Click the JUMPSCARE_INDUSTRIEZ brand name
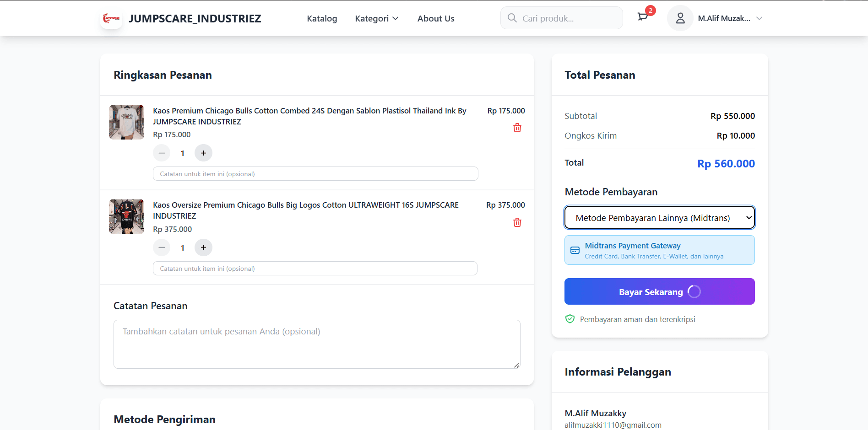This screenshot has width=868, height=430. point(195,18)
